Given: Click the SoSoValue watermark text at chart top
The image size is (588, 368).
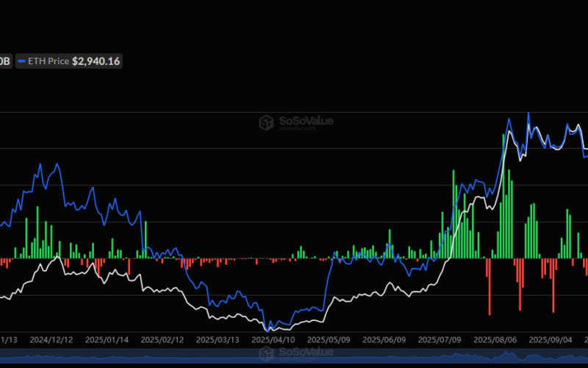Looking at the screenshot, I should pyautogui.click(x=305, y=121).
